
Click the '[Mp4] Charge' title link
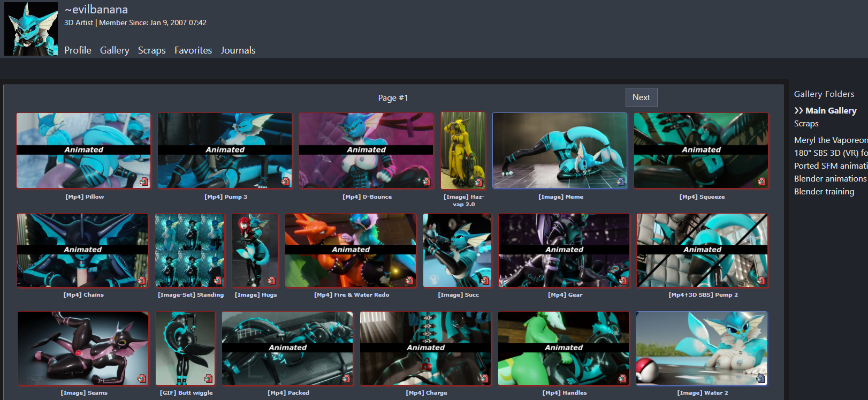click(x=427, y=393)
